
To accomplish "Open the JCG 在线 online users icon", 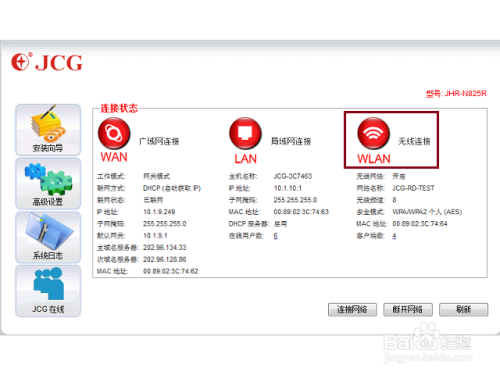I will (x=48, y=291).
